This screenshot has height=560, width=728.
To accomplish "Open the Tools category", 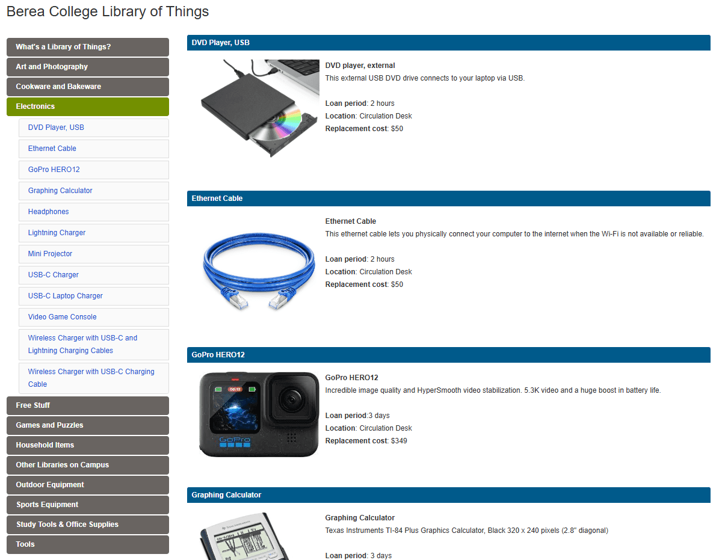I will click(88, 544).
